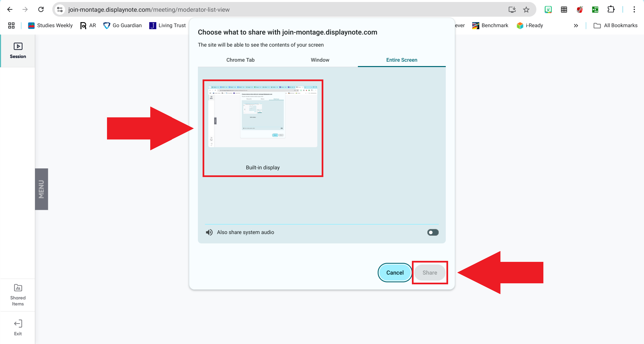Click the install app icon in address bar
Image resolution: width=644 pixels, height=344 pixels.
[x=512, y=10]
